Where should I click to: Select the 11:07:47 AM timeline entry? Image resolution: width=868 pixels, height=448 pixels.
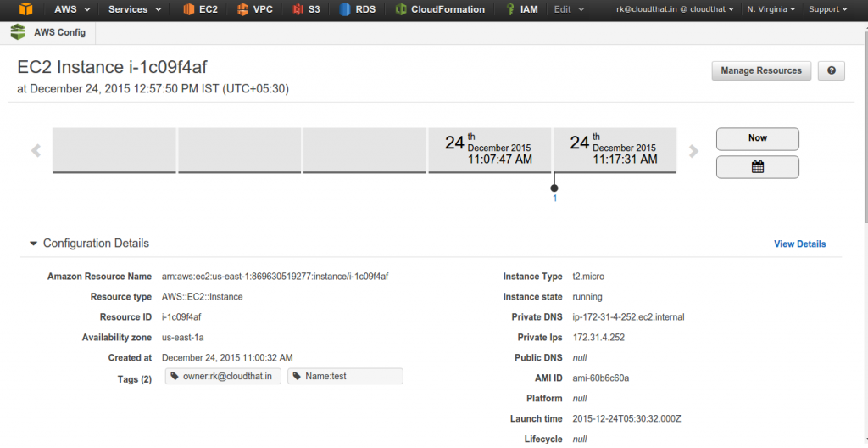pyautogui.click(x=489, y=150)
